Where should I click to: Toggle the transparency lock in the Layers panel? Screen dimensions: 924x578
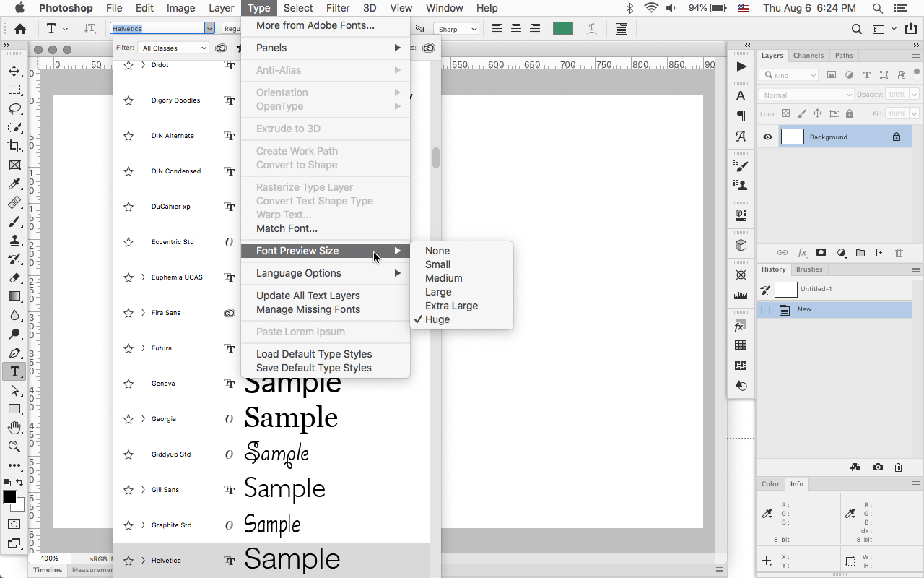pyautogui.click(x=785, y=113)
